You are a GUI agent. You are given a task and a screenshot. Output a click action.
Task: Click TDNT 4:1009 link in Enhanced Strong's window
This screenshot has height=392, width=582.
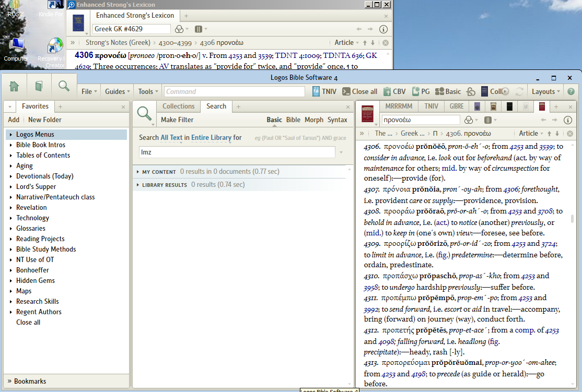point(297,55)
